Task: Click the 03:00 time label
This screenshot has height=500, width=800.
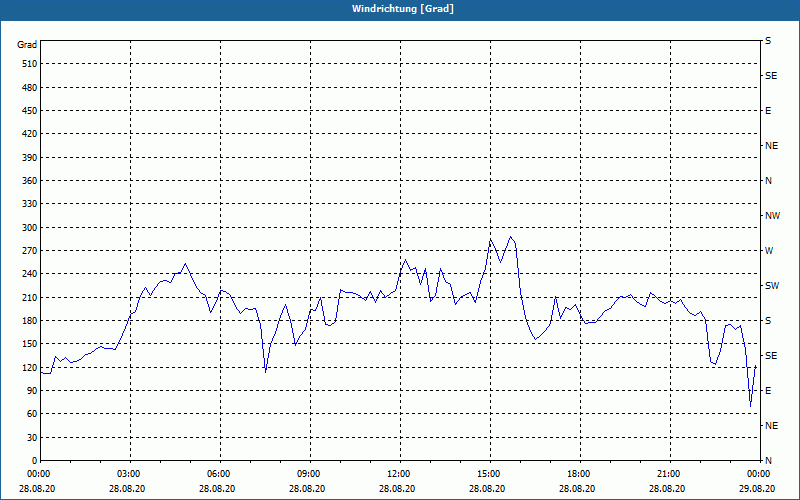Action: (x=130, y=474)
